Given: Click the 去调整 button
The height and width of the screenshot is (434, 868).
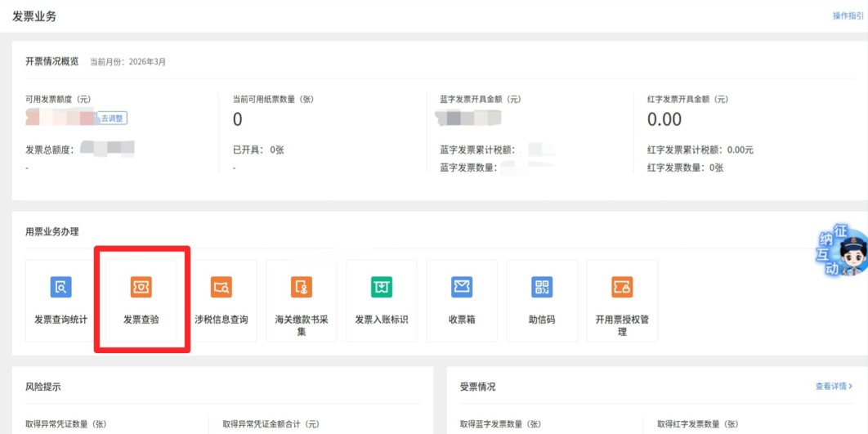Looking at the screenshot, I should tap(112, 118).
